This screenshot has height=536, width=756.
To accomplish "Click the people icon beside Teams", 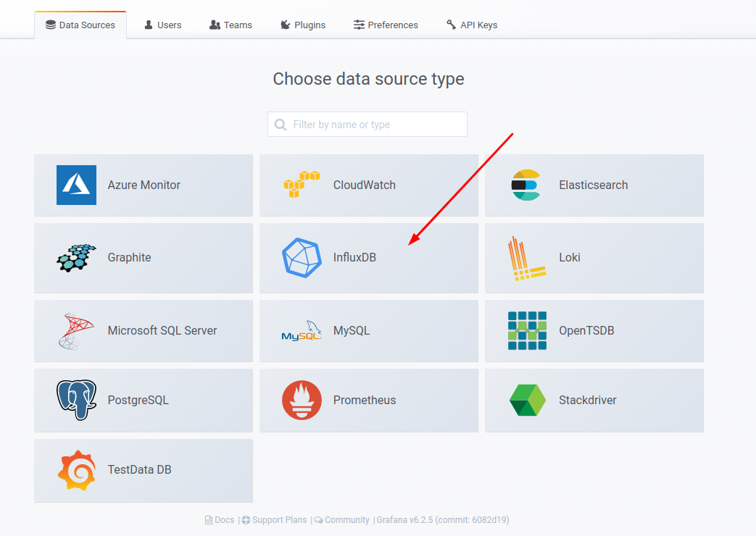I will pyautogui.click(x=215, y=25).
